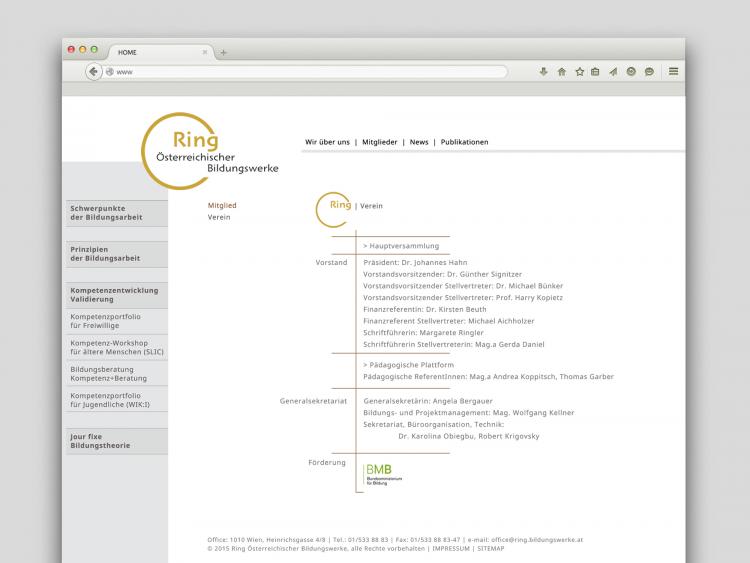This screenshot has height=563, width=750.
Task: Focus the www address bar
Action: tap(306, 72)
